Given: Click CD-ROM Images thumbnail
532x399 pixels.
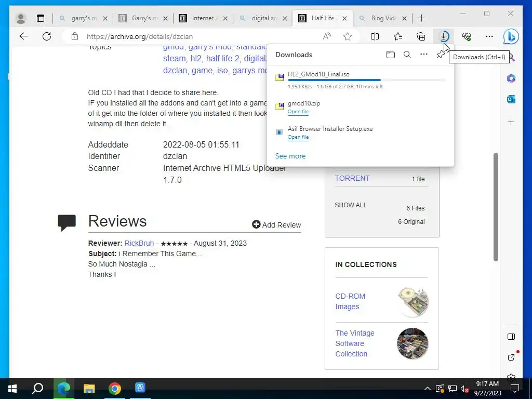Looking at the screenshot, I should point(413,302).
